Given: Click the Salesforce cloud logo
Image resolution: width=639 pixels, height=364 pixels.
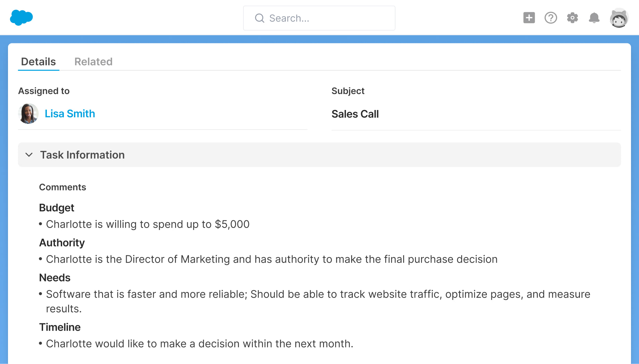Looking at the screenshot, I should [x=21, y=17].
